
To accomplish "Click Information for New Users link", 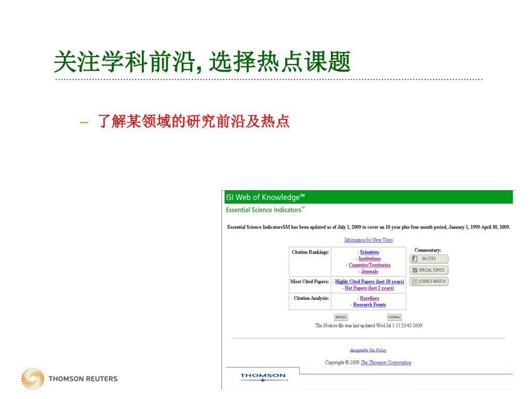I will (x=368, y=240).
